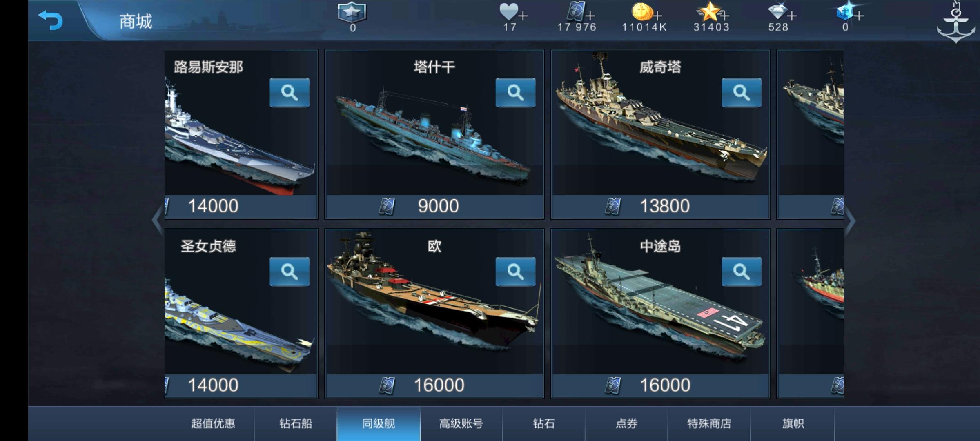Inspect 欧 with magnifier icon
This screenshot has width=980, height=441.
click(x=515, y=272)
